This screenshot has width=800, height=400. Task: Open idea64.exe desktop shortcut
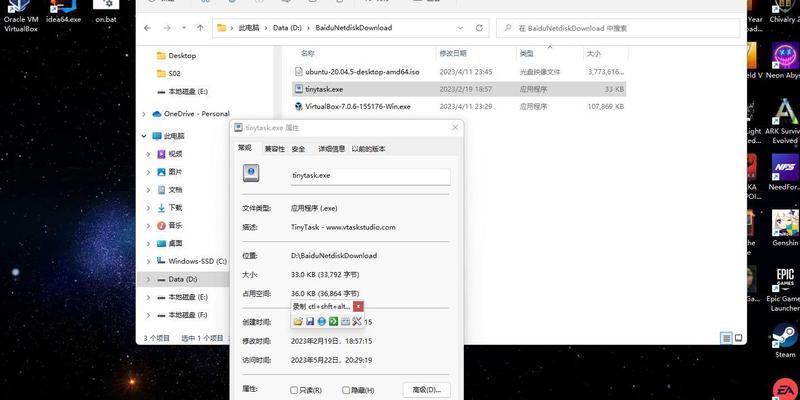coord(63,12)
